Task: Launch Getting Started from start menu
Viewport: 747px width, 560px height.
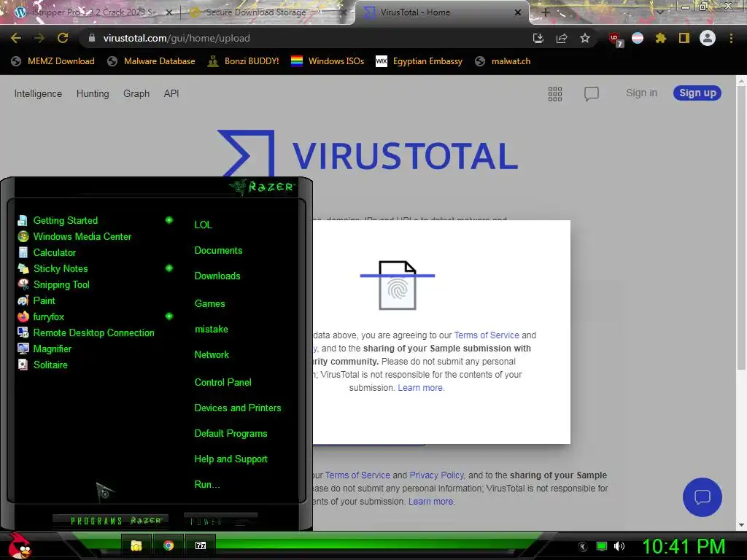Action: click(65, 220)
